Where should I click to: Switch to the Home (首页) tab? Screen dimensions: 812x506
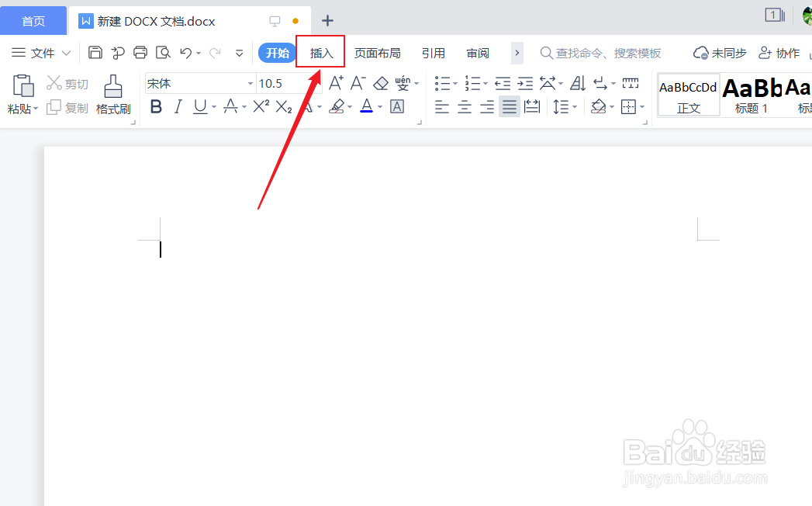[33, 21]
